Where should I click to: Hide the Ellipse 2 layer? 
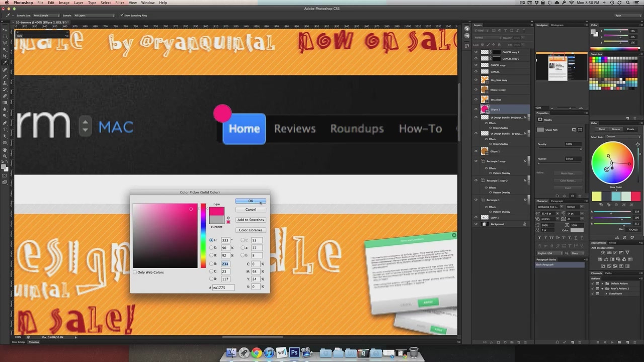pos(476,109)
